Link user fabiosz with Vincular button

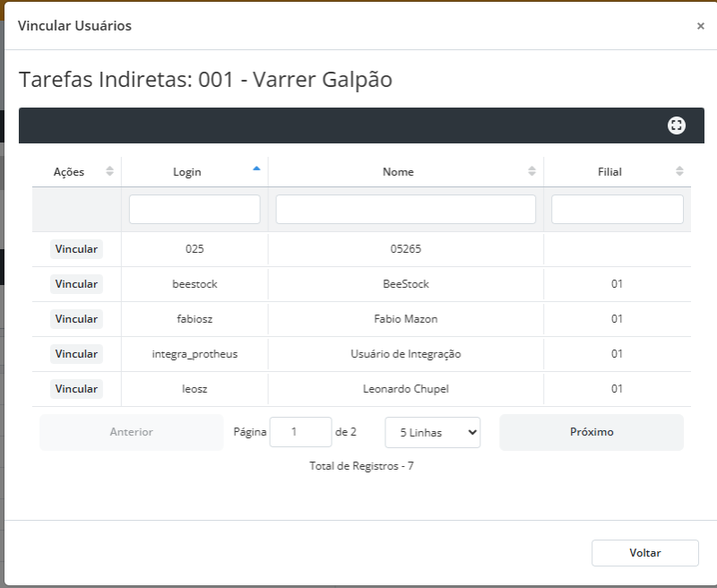[x=76, y=319]
